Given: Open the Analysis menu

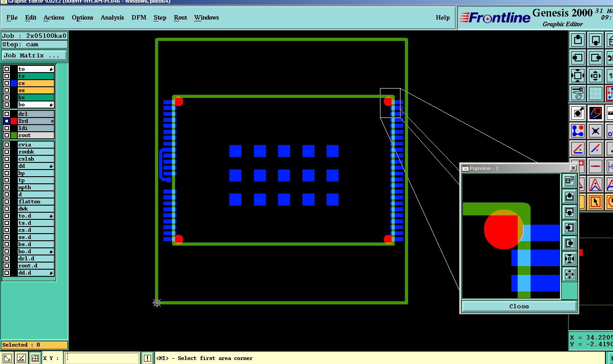Looking at the screenshot, I should [112, 17].
